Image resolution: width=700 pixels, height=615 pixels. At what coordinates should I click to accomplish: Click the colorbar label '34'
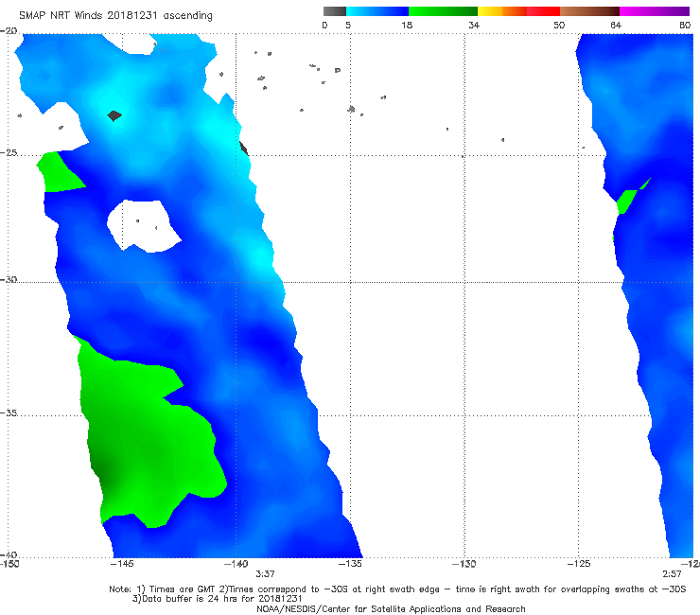click(474, 25)
